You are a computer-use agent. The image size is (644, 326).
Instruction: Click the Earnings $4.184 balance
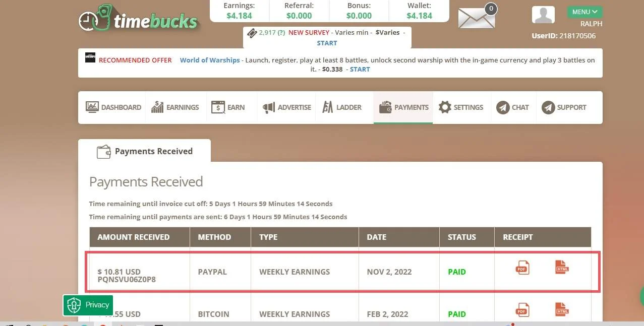click(239, 16)
